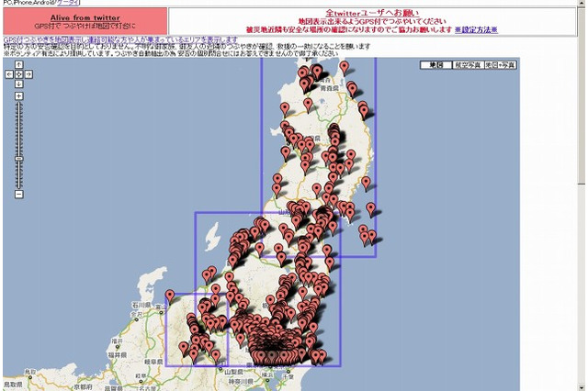Zoom out with the minus button
The image size is (588, 391).
(x=18, y=194)
